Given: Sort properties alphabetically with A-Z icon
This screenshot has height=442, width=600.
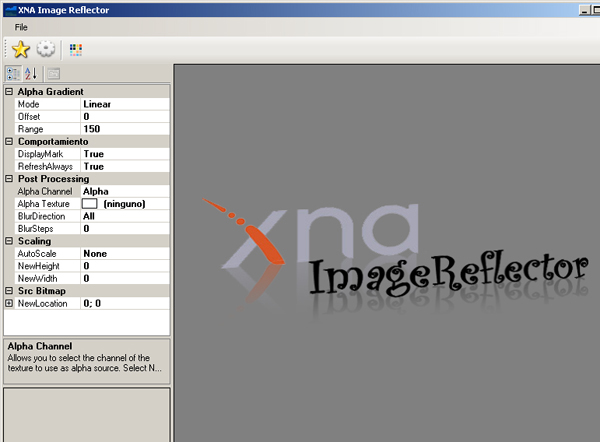Looking at the screenshot, I should (31, 73).
